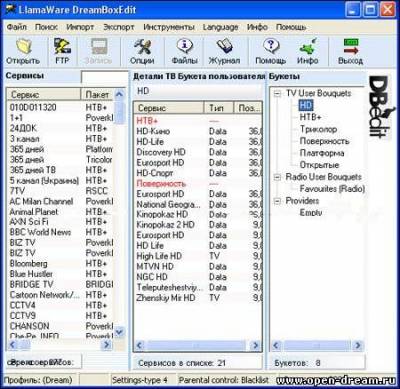Open the Инструменты menu

[x=169, y=27]
